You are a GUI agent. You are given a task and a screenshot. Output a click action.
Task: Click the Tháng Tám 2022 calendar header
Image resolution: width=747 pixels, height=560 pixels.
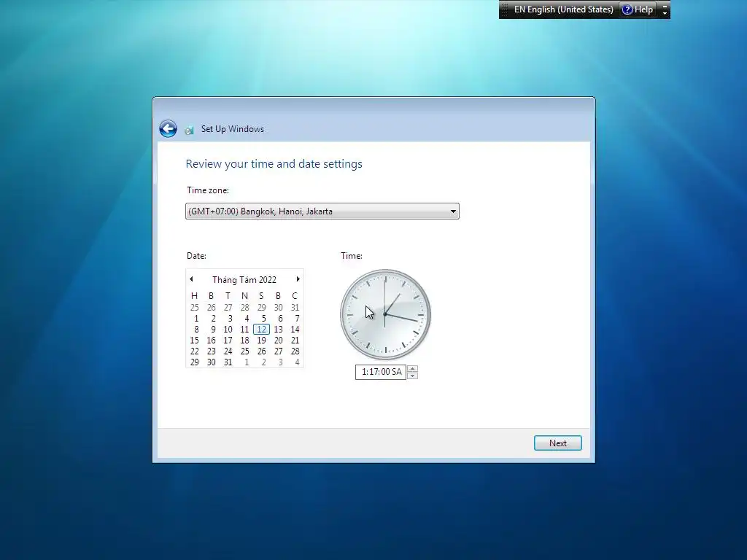click(244, 279)
